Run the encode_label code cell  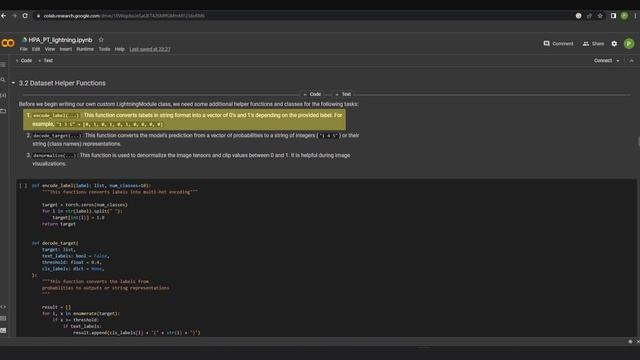(x=23, y=186)
